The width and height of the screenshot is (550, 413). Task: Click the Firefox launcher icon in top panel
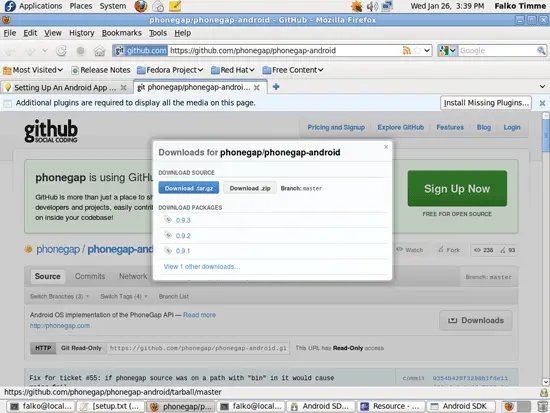click(x=141, y=6)
